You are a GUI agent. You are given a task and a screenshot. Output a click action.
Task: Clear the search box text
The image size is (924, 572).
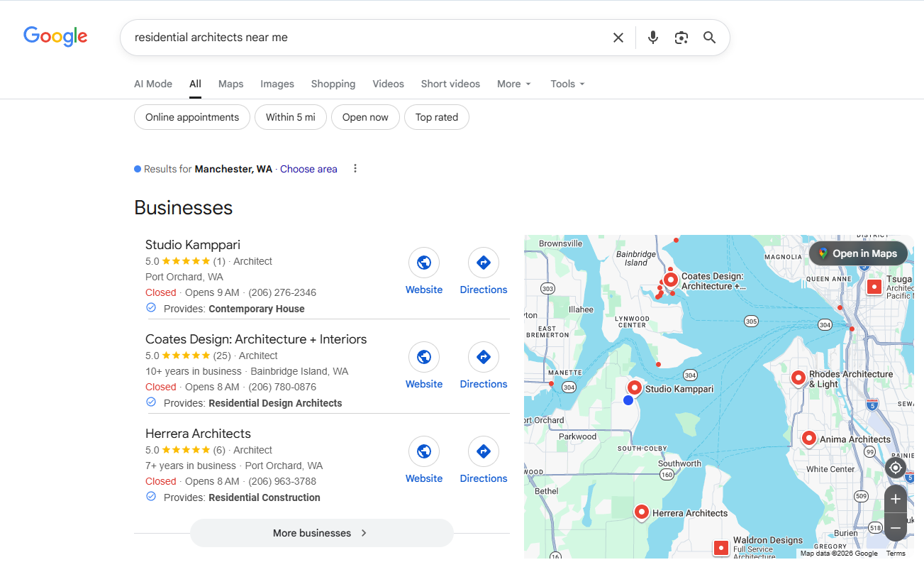[x=618, y=38]
